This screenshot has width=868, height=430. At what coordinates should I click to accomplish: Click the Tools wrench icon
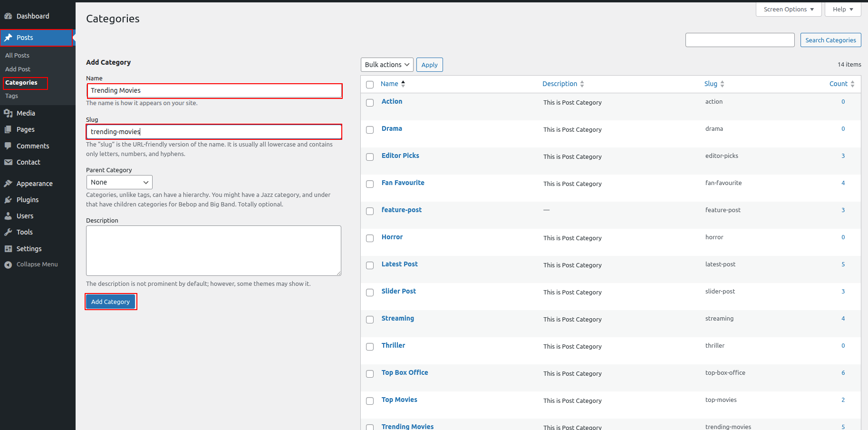[8, 232]
